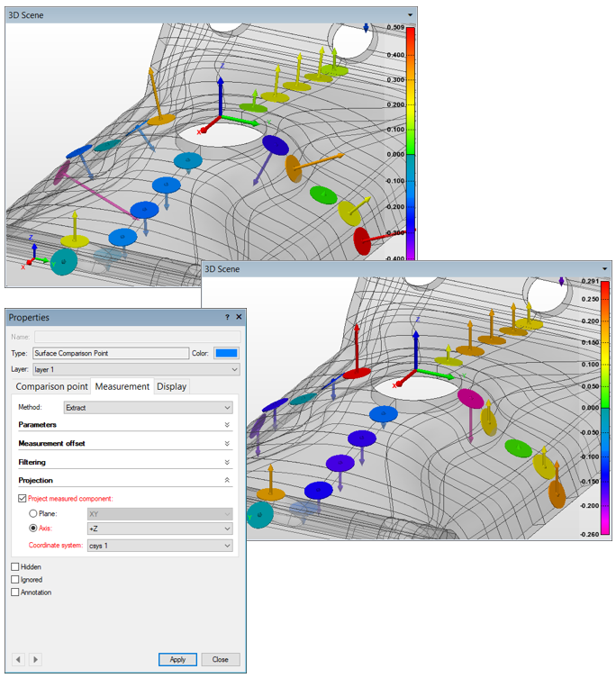Open Coordinate system dropdown showing csys 1
The image size is (616, 678).
(160, 546)
